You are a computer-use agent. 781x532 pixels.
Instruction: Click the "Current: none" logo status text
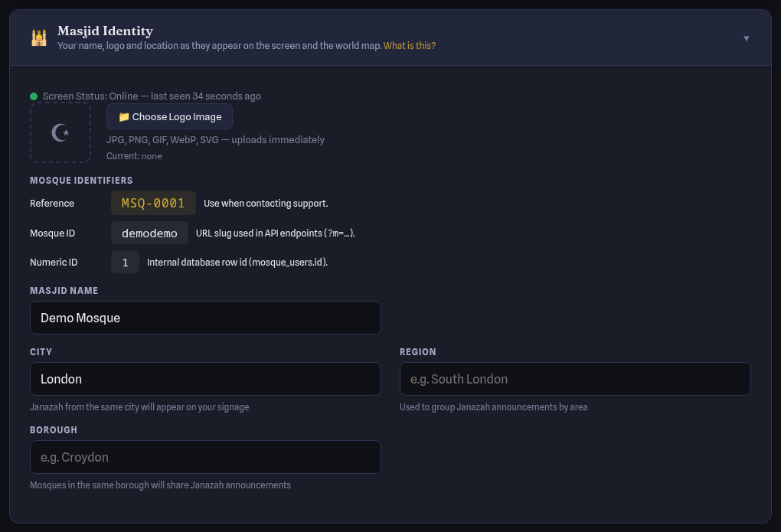(134, 156)
